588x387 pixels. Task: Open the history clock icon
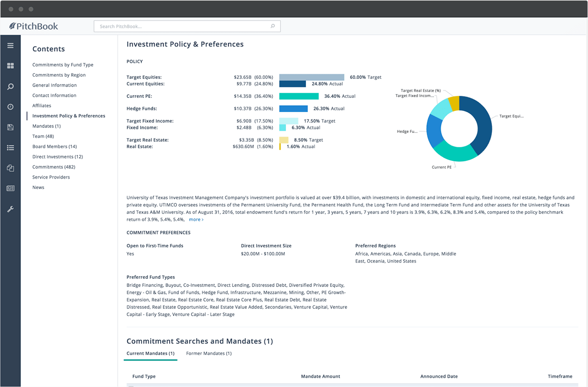(x=10, y=107)
